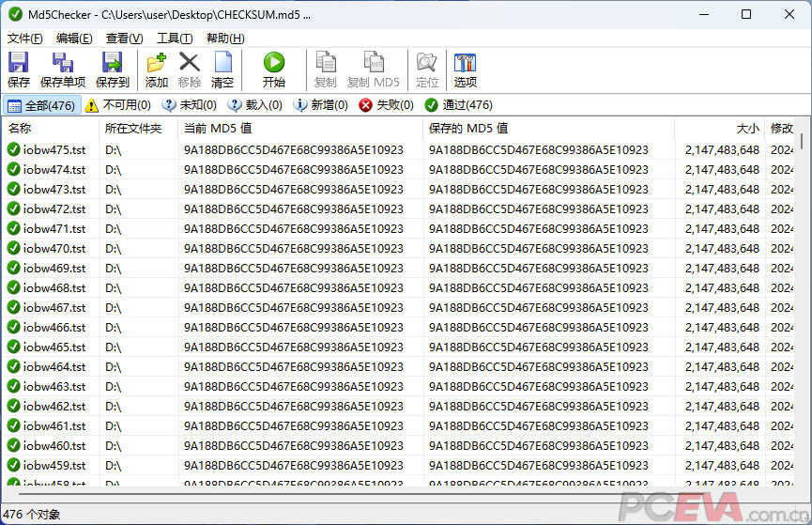The width and height of the screenshot is (812, 525).
Task: Click the 保存到 (Save to) icon
Action: point(113,70)
